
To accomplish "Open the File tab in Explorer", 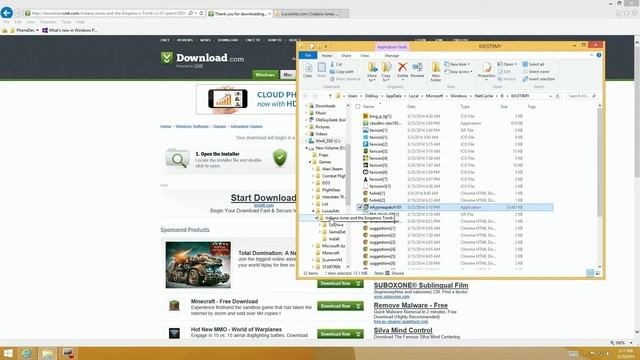I will [x=308, y=56].
